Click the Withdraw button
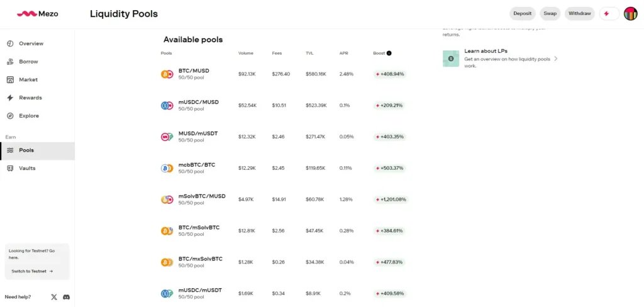This screenshot has height=307, width=644. (x=579, y=14)
